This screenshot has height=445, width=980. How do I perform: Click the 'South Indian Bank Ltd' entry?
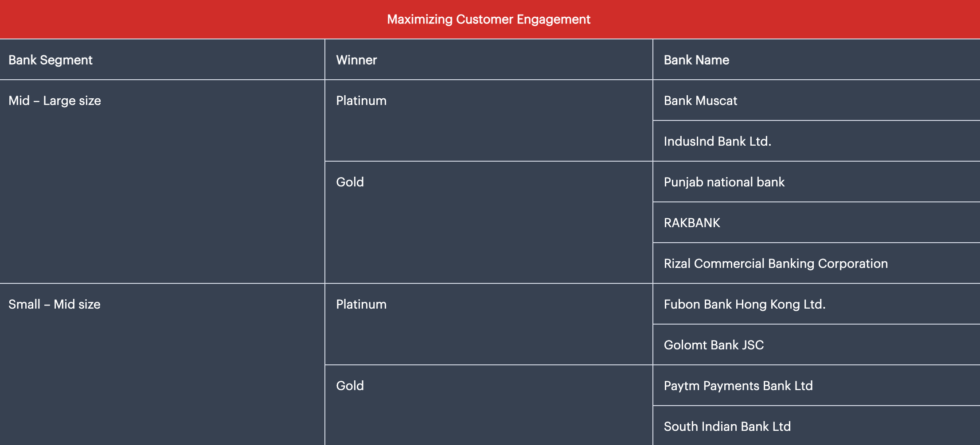coord(727,426)
